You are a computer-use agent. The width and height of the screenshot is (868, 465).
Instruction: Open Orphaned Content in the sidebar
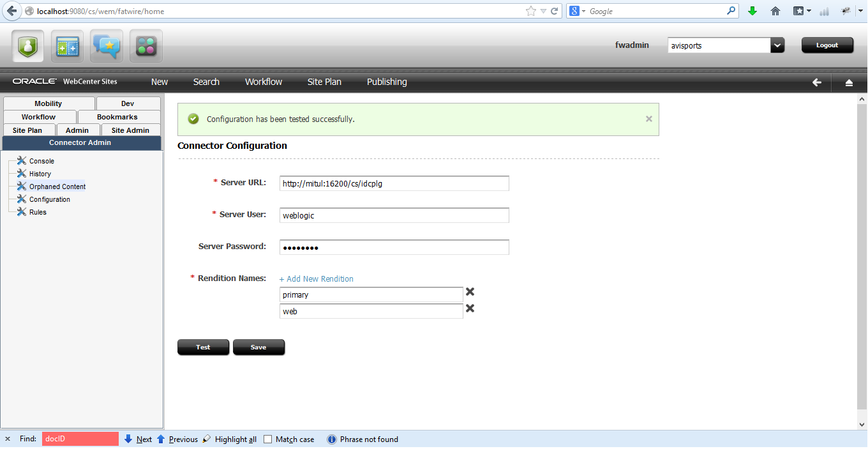click(x=56, y=186)
